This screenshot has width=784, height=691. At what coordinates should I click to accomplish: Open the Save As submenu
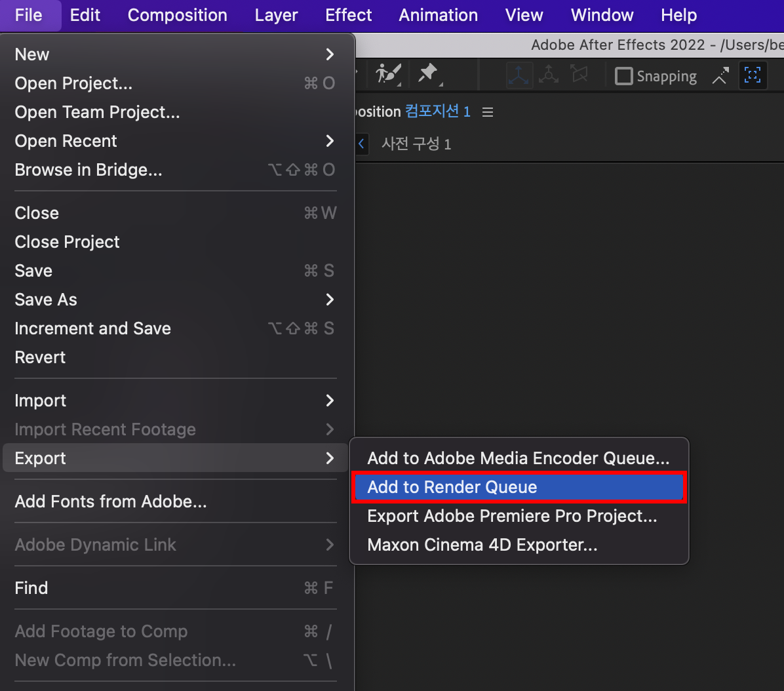[45, 300]
